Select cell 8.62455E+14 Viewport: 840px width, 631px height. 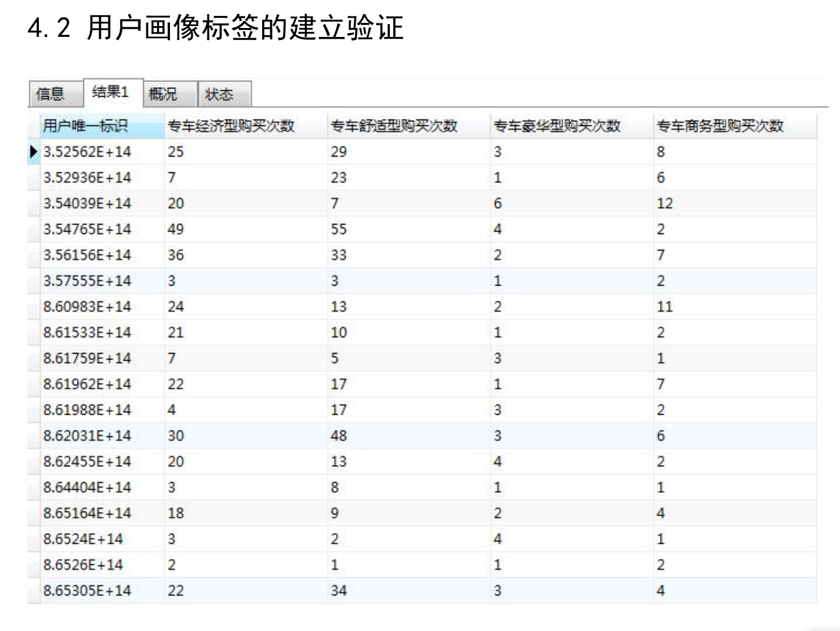coord(102,461)
